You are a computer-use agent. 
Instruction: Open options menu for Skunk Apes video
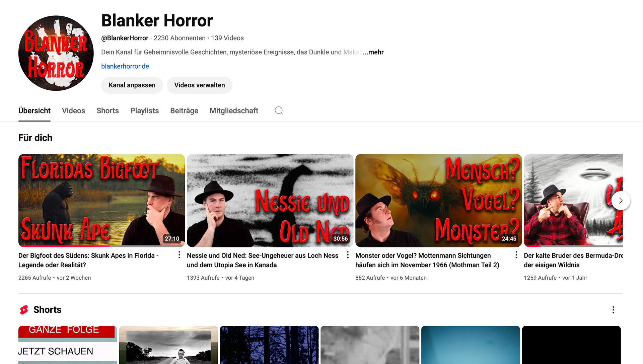tap(180, 255)
